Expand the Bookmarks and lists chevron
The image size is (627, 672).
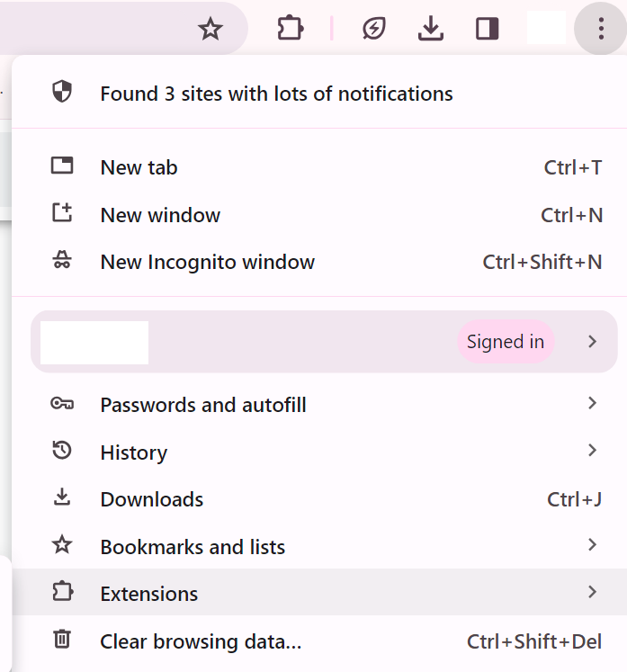click(592, 545)
